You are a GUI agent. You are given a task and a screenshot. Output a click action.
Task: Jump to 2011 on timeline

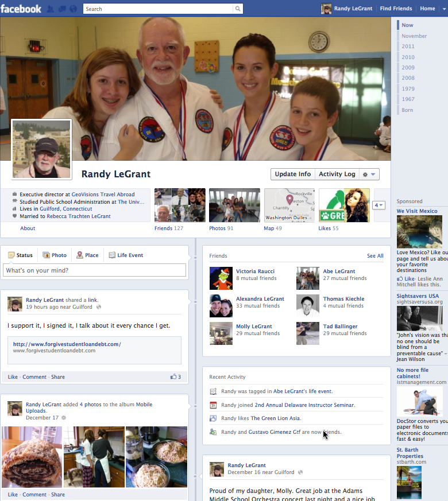[408, 46]
